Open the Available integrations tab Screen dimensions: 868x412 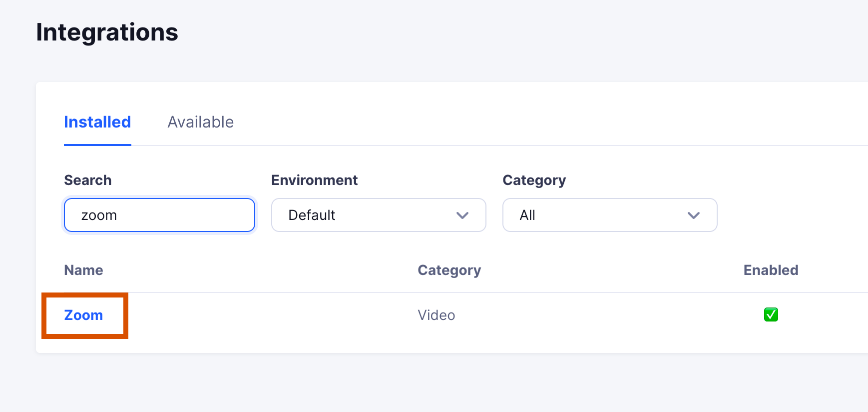200,122
